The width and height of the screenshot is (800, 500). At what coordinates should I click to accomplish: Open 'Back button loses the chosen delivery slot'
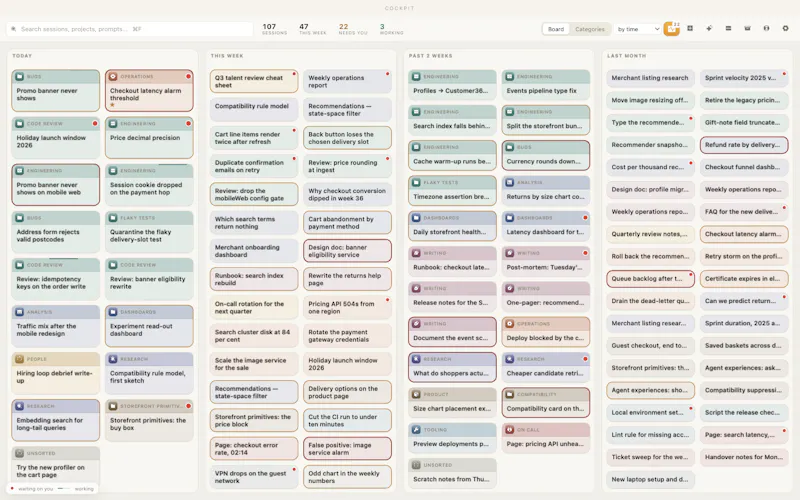[x=347, y=138]
